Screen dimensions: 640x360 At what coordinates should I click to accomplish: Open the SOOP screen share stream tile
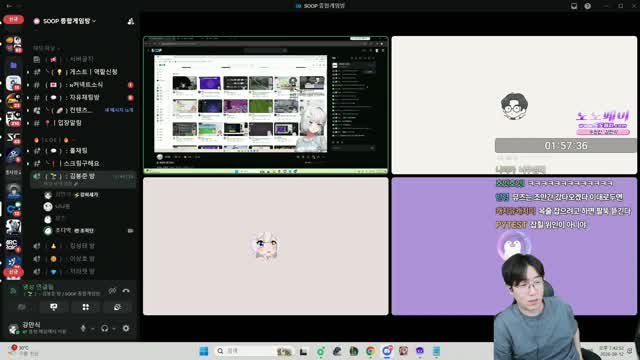tap(266, 105)
